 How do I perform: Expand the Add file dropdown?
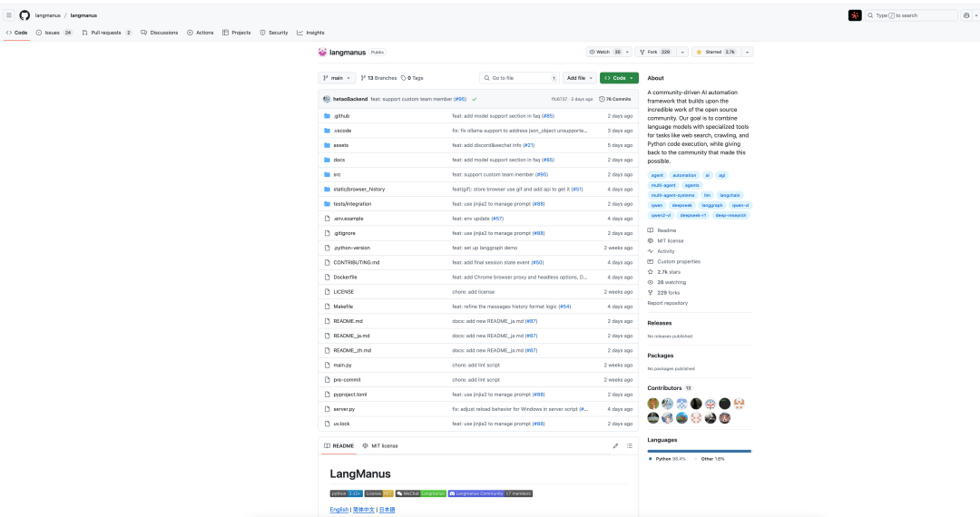pyautogui.click(x=579, y=78)
